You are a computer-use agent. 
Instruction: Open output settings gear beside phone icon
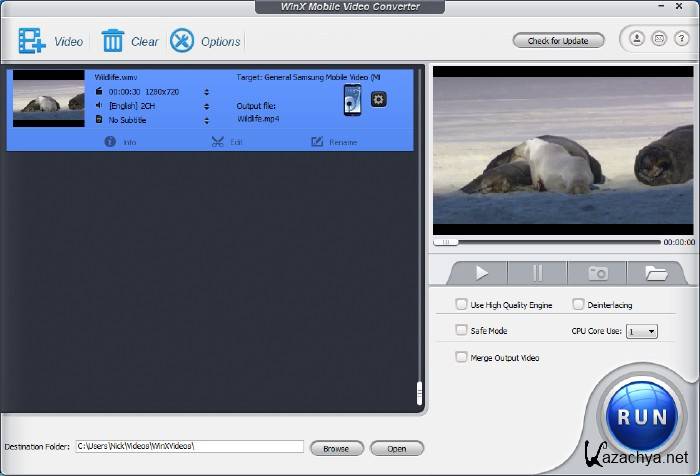point(378,98)
